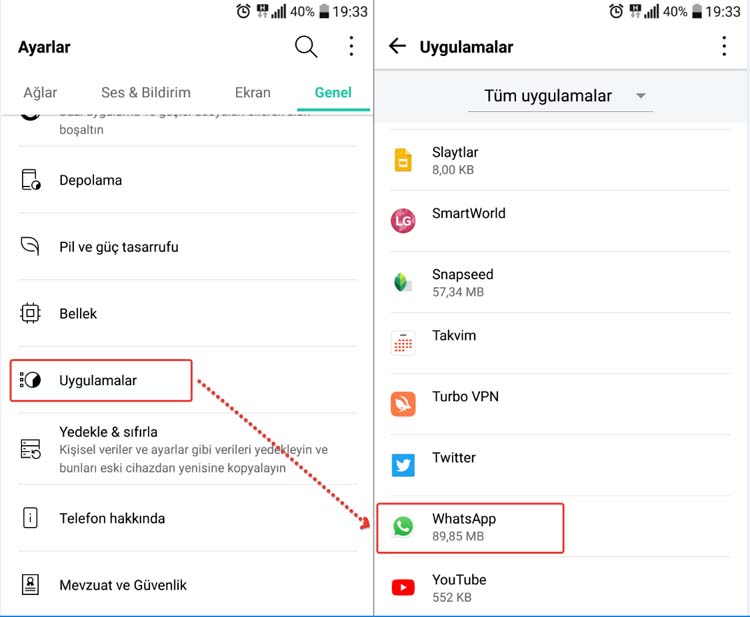Open the Takvim app entry

coord(560,343)
